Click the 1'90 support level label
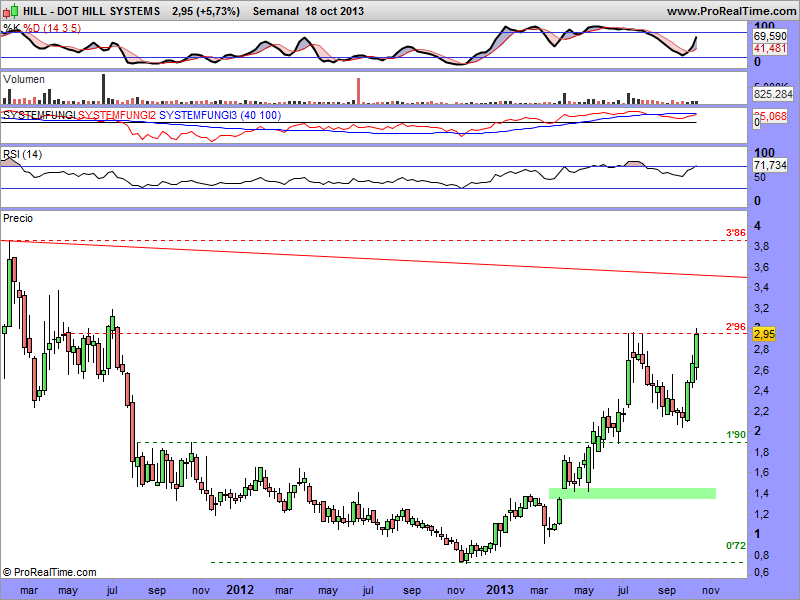This screenshot has width=800, height=600. pos(736,435)
